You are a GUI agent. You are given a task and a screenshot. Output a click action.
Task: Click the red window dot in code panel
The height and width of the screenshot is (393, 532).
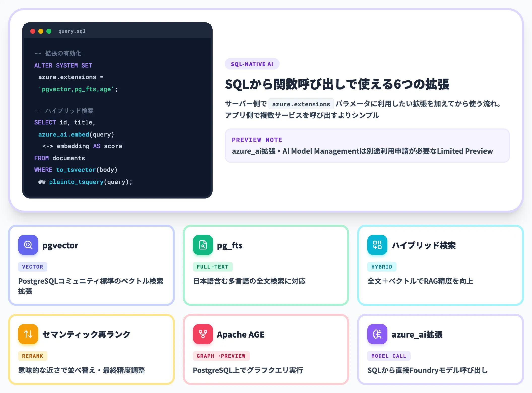33,31
